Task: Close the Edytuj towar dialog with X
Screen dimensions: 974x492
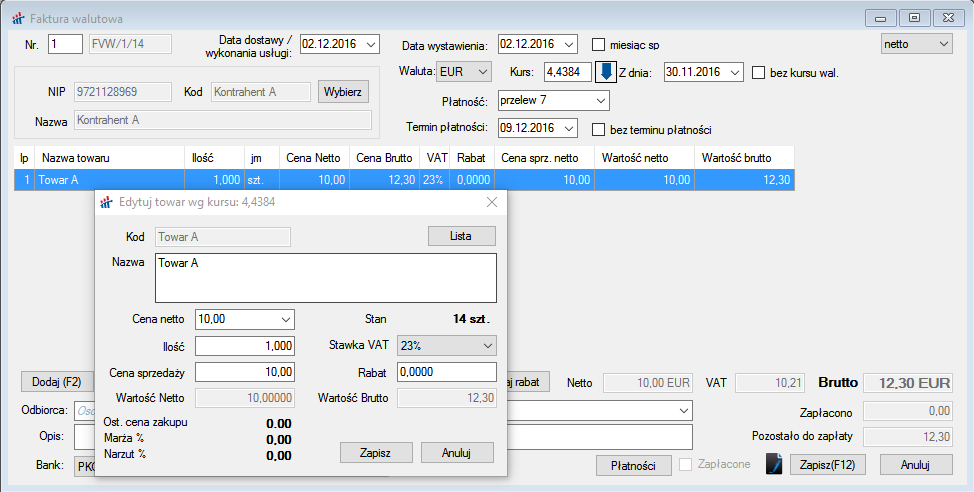Action: point(491,202)
